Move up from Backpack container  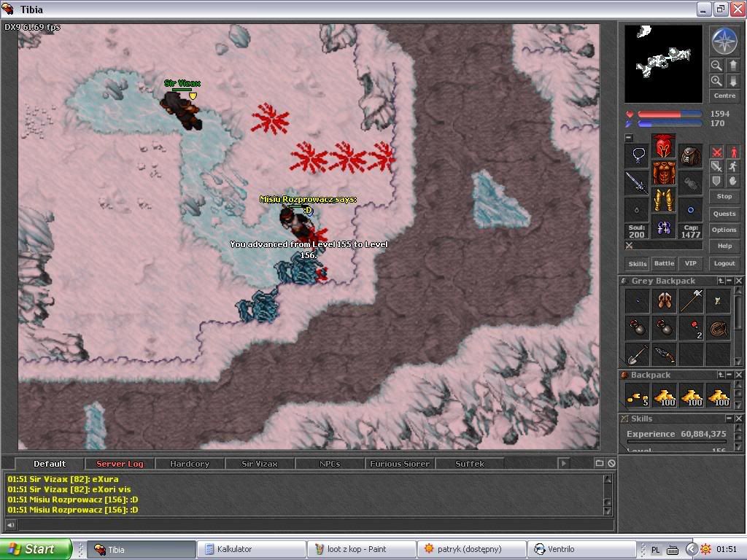coord(721,376)
